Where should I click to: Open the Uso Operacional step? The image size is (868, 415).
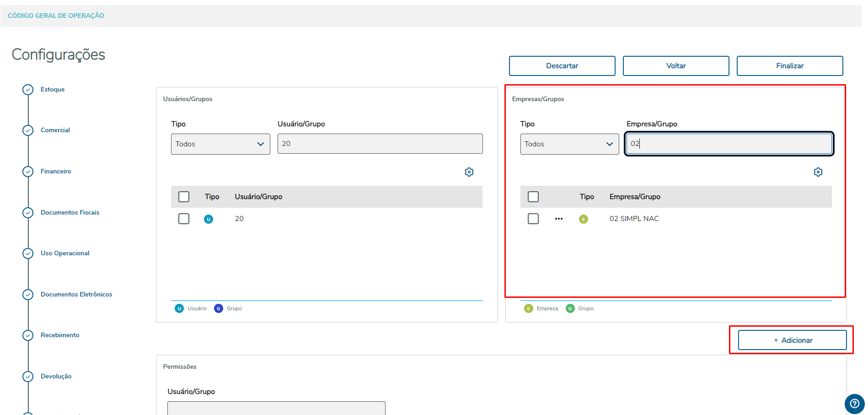[x=65, y=253]
